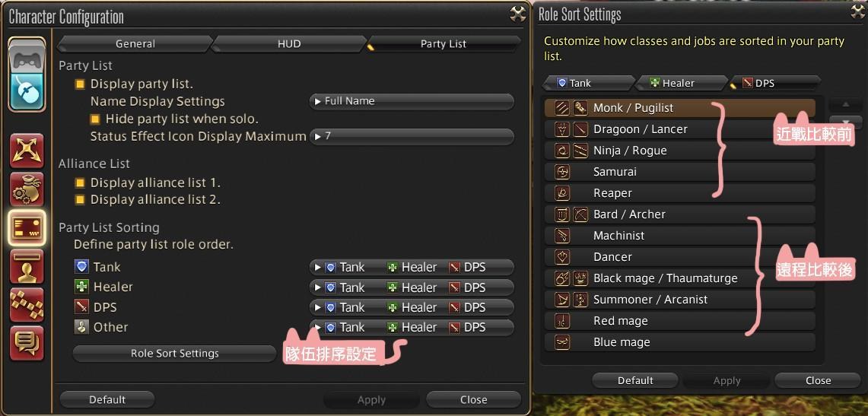868x416 pixels.
Task: Click the Role Sort Settings button
Action: click(x=174, y=354)
